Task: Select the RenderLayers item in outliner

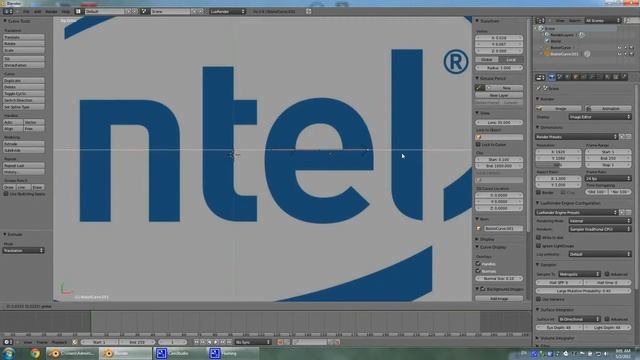Action: pyautogui.click(x=562, y=35)
